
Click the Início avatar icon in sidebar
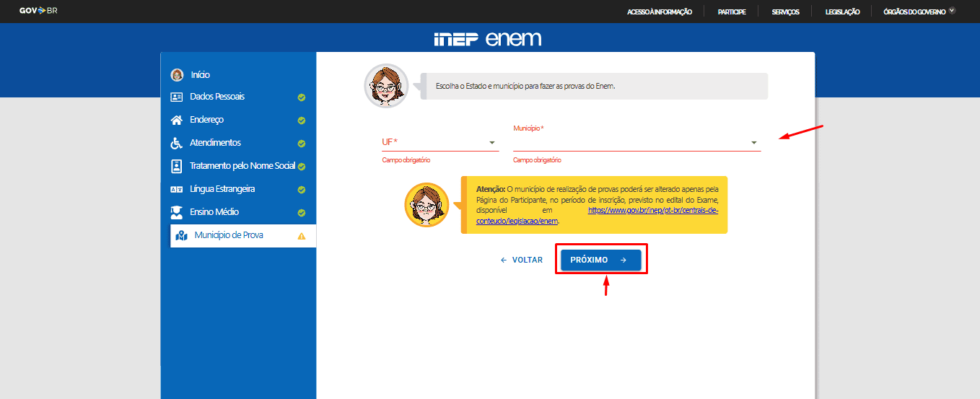(177, 75)
